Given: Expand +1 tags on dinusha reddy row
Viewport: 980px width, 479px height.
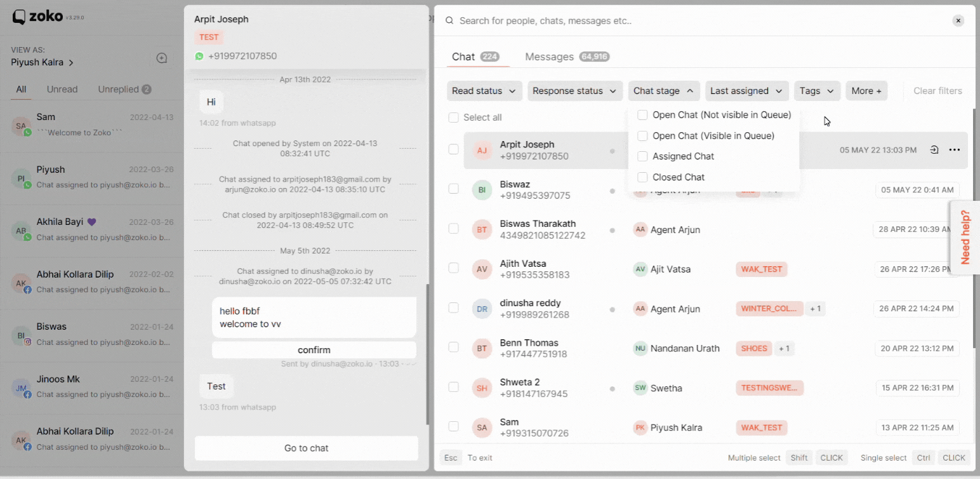Looking at the screenshot, I should point(816,309).
